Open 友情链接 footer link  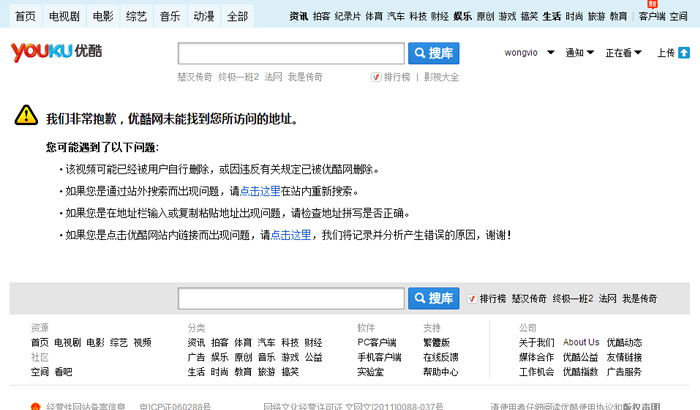(624, 357)
